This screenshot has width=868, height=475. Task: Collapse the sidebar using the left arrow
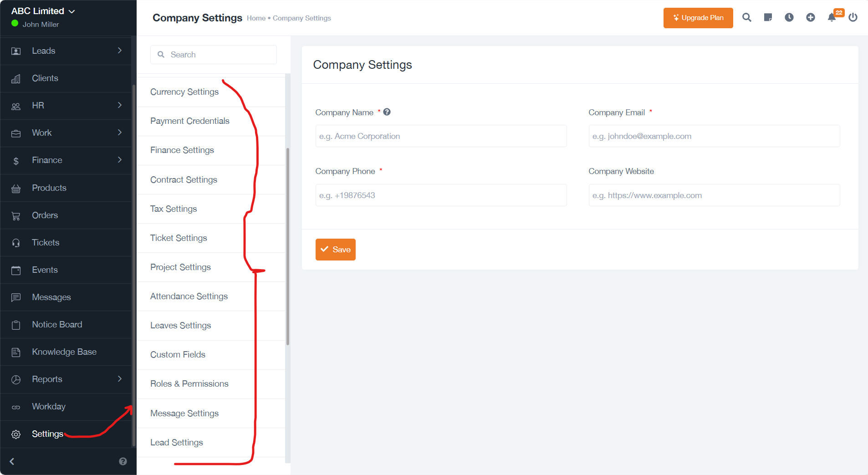tap(12, 461)
